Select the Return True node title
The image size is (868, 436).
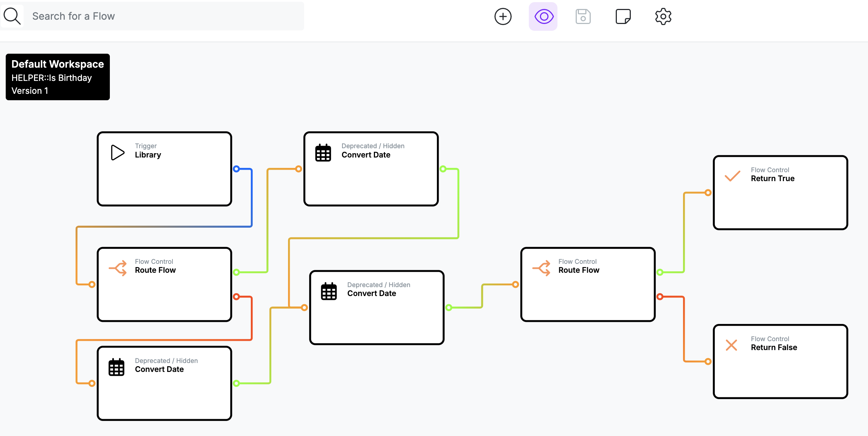(772, 179)
